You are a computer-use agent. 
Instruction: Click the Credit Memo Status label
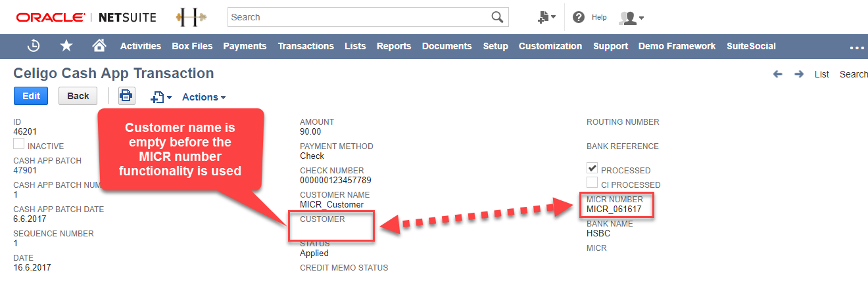(344, 267)
